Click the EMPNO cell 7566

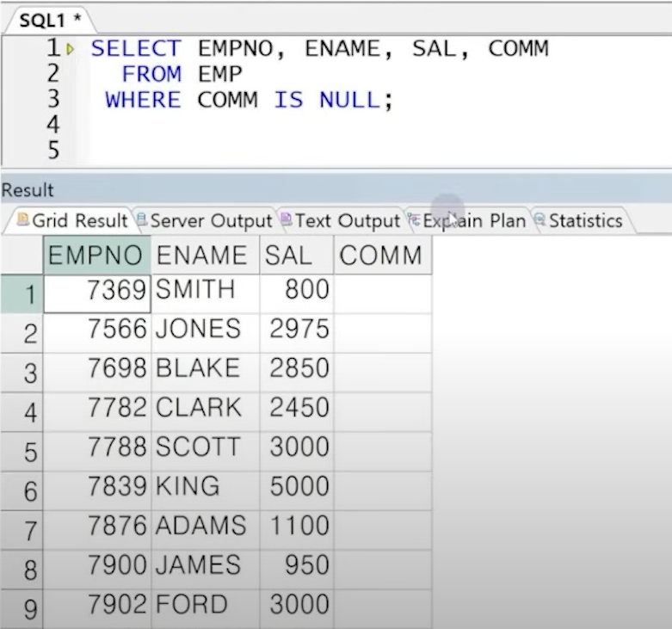pyautogui.click(x=97, y=333)
